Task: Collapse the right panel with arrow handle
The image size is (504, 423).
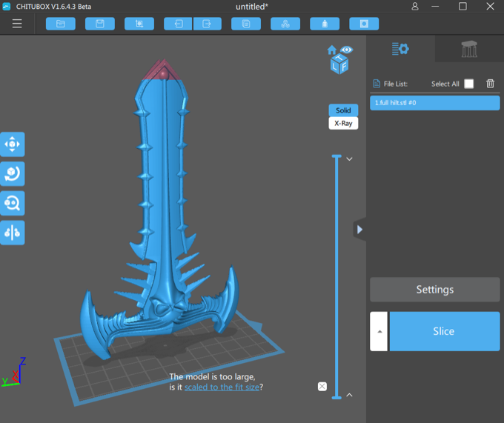Action: pyautogui.click(x=359, y=230)
